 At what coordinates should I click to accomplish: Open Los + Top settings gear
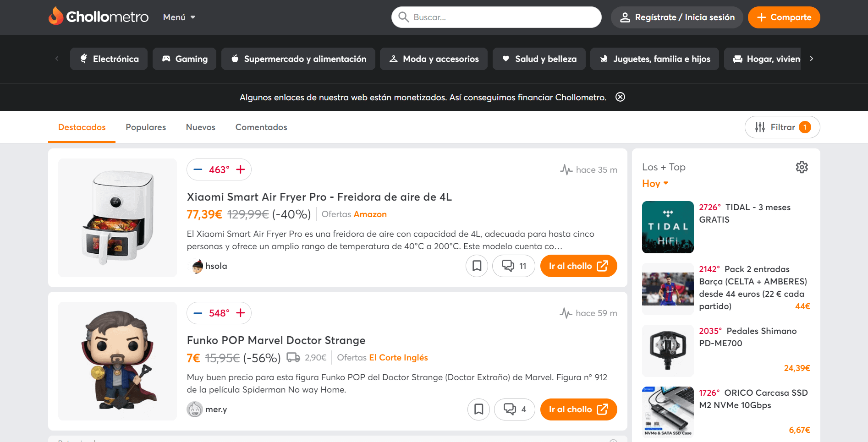coord(802,167)
